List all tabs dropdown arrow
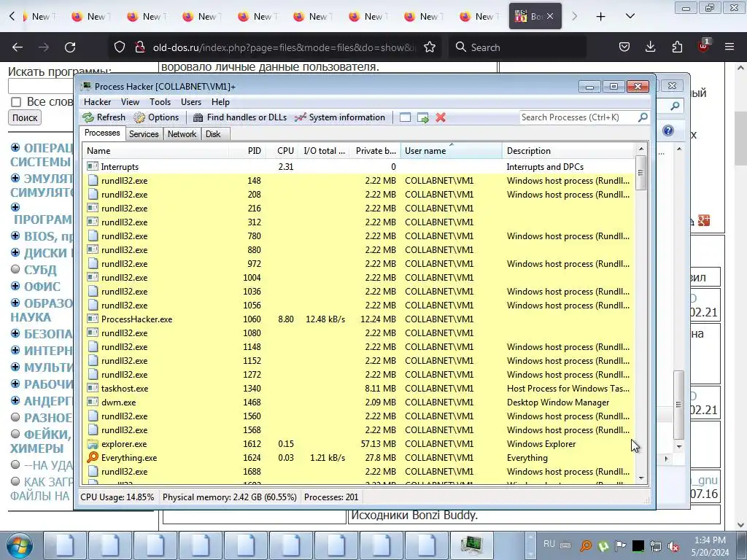The width and height of the screenshot is (747, 560). pos(630,17)
